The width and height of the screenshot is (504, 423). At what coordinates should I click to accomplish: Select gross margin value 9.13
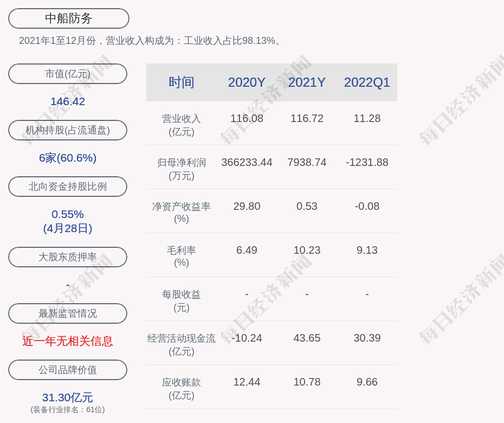coord(367,250)
